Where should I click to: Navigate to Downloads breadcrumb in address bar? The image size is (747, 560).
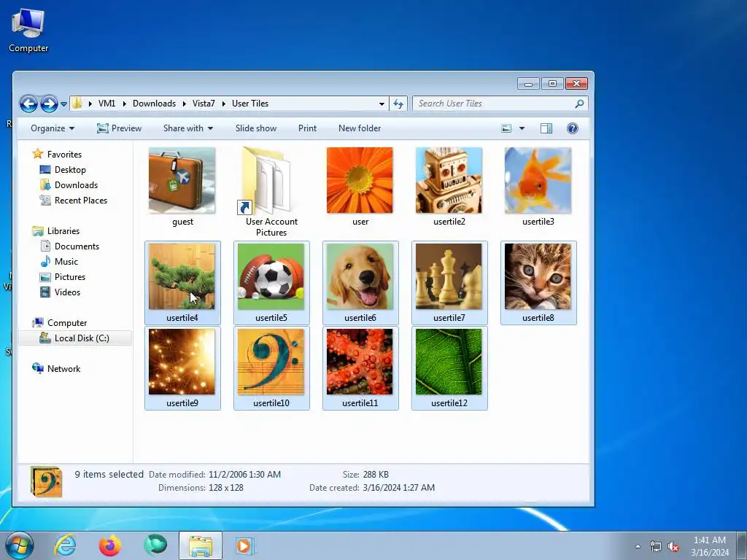[x=154, y=104]
